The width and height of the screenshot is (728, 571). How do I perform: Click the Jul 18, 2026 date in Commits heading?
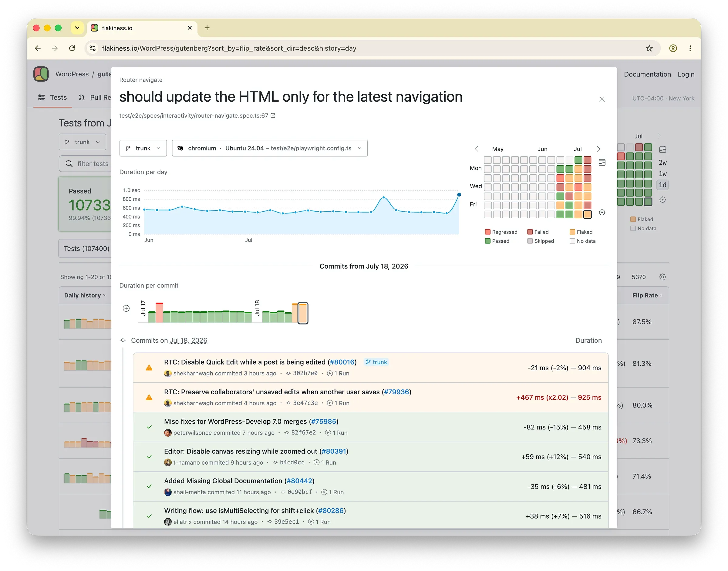click(189, 340)
